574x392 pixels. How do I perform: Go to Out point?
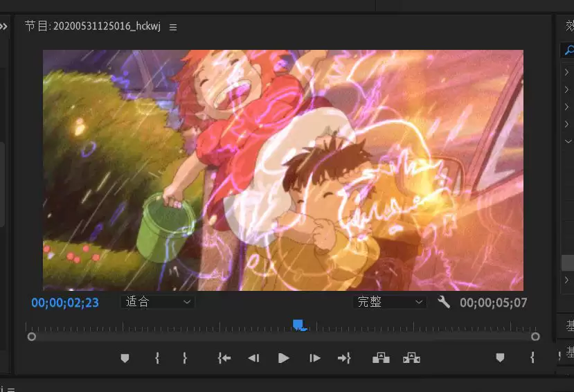[344, 358]
